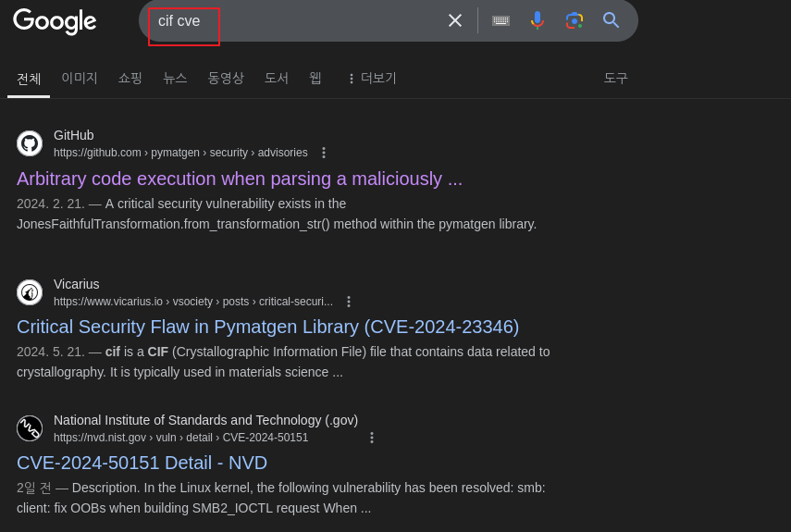Open 'CVE-2024-50151 Detail - NVD' result
Image resolution: width=791 pixels, height=532 pixels.
[x=142, y=463]
